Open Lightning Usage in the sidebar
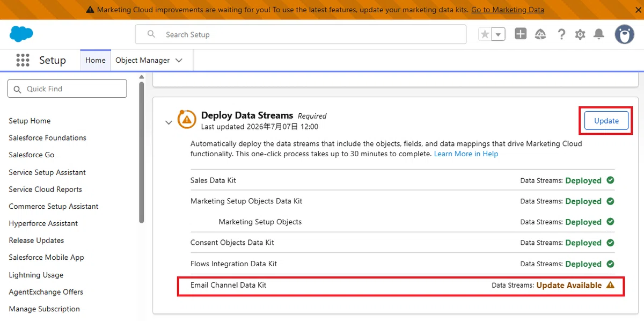The height and width of the screenshot is (321, 644). point(36,275)
